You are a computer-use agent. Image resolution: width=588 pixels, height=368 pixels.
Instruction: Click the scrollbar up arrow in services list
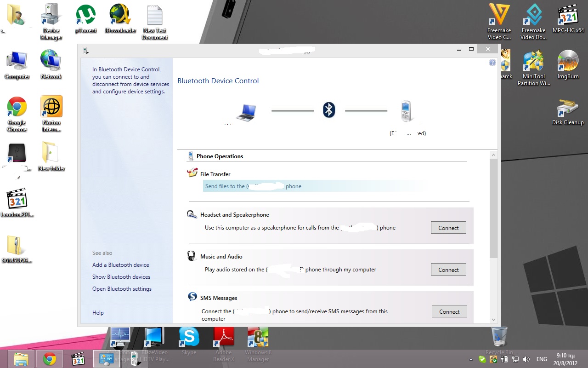pyautogui.click(x=493, y=155)
